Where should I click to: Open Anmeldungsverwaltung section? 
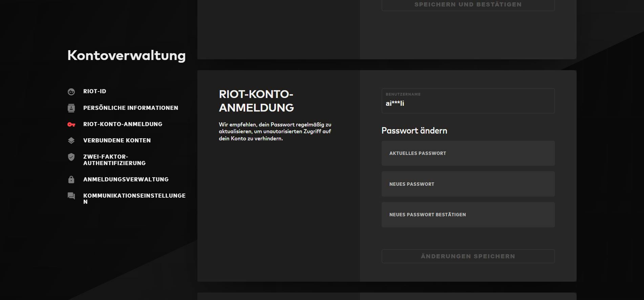pyautogui.click(x=126, y=179)
